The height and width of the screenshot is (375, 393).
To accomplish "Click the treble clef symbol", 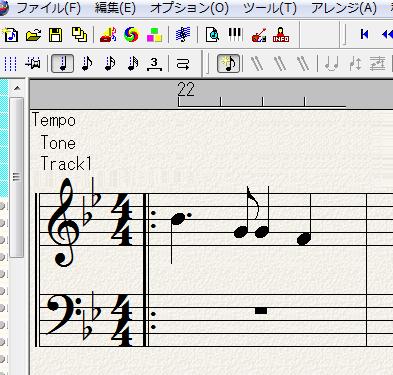I will click(63, 222).
